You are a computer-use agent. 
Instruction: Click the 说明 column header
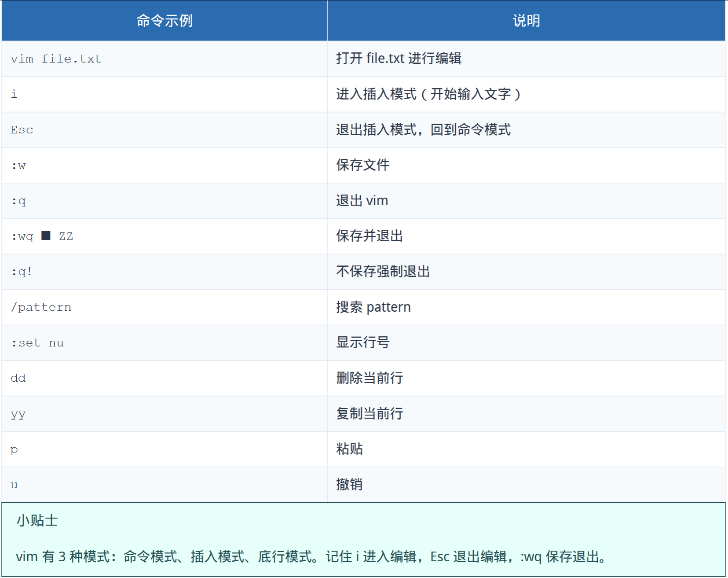coord(526,21)
